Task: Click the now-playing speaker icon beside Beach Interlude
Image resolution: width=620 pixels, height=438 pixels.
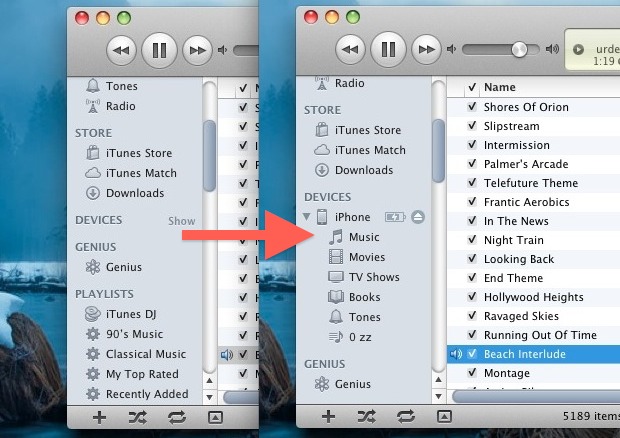Action: coord(456,354)
